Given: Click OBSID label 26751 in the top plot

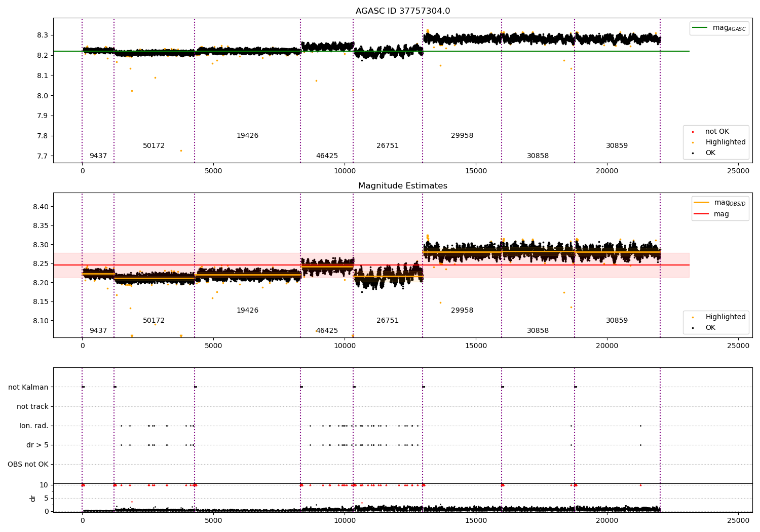Looking at the screenshot, I should pos(388,146).
